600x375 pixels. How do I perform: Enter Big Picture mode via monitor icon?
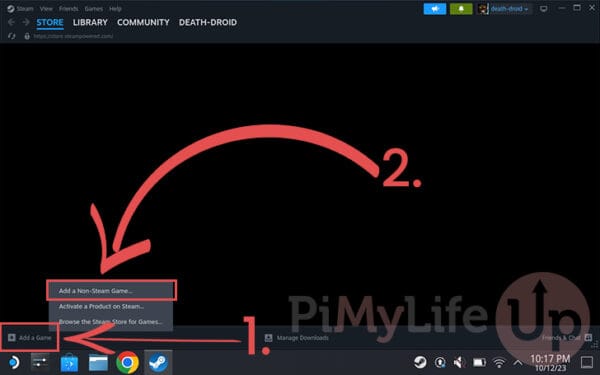pyautogui.click(x=543, y=9)
